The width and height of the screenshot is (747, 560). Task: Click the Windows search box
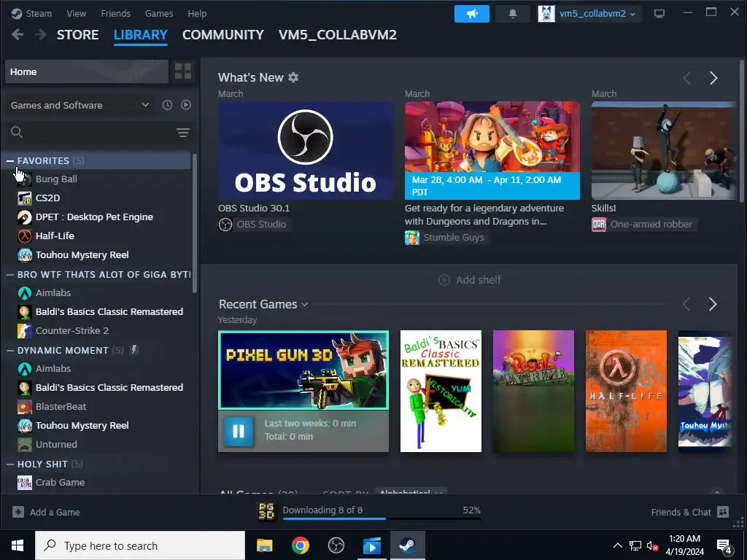140,545
